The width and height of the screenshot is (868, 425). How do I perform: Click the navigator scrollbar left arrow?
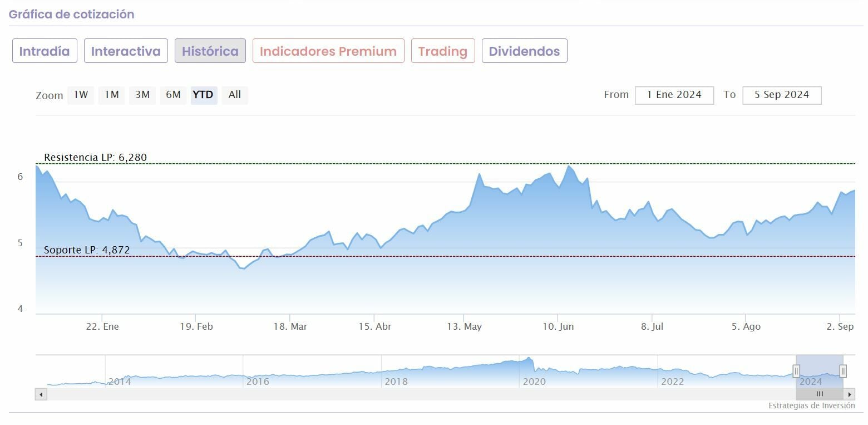41,394
